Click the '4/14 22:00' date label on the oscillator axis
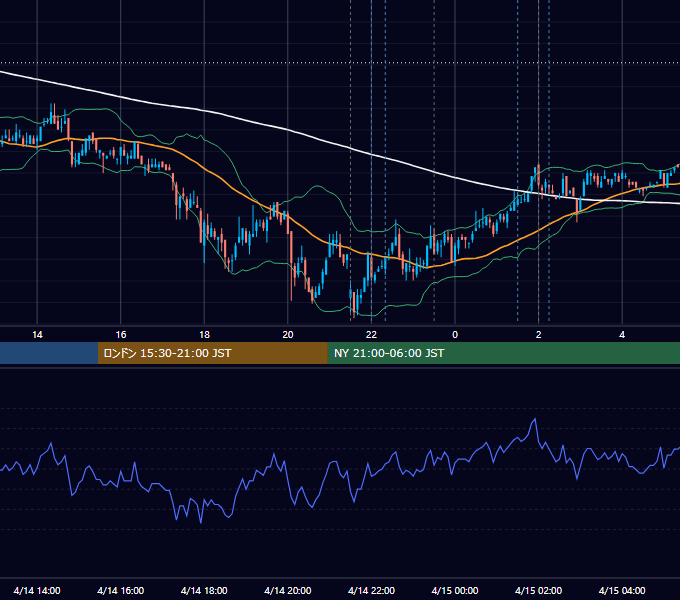Image resolution: width=680 pixels, height=600 pixels. (x=372, y=590)
